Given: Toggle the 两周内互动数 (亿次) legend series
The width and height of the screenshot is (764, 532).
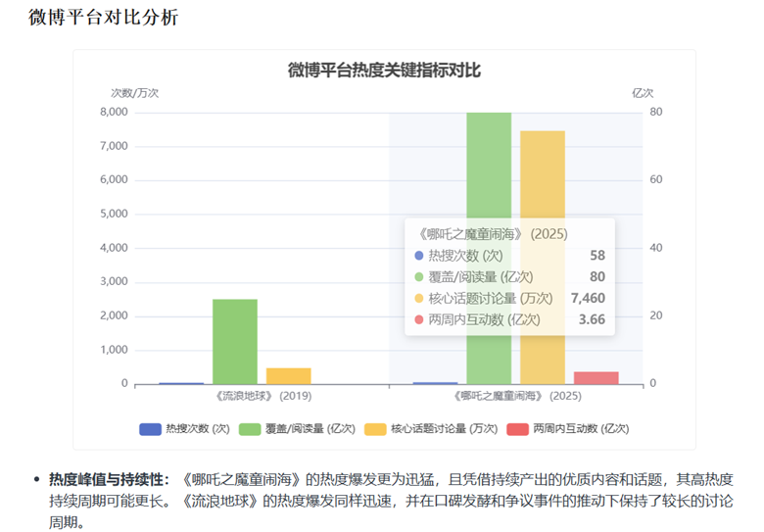Looking at the screenshot, I should point(568,429).
